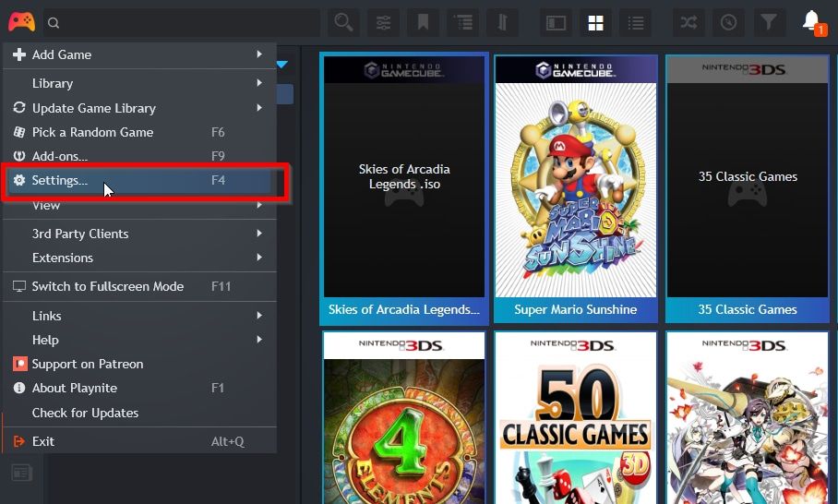The image size is (838, 504).
Task: Select Pick a Random Game
Action: 139,132
